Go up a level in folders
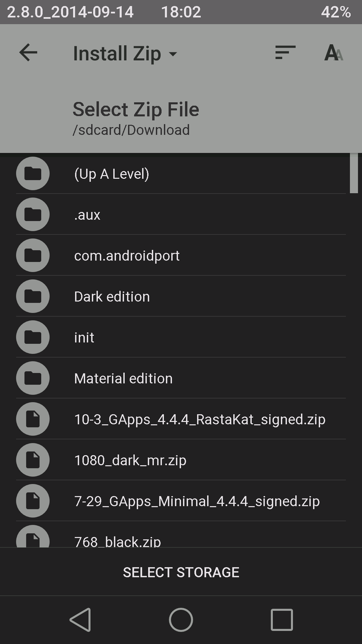362x644 pixels. coord(112,174)
